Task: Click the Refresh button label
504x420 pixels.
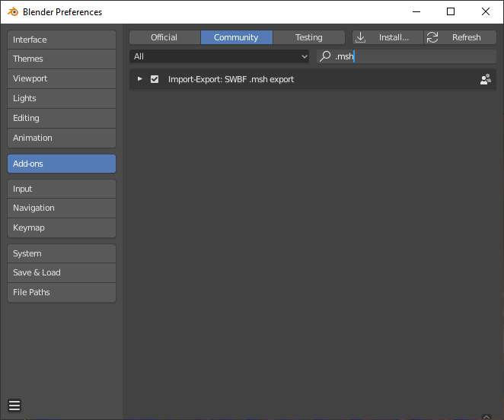Action: (467, 37)
